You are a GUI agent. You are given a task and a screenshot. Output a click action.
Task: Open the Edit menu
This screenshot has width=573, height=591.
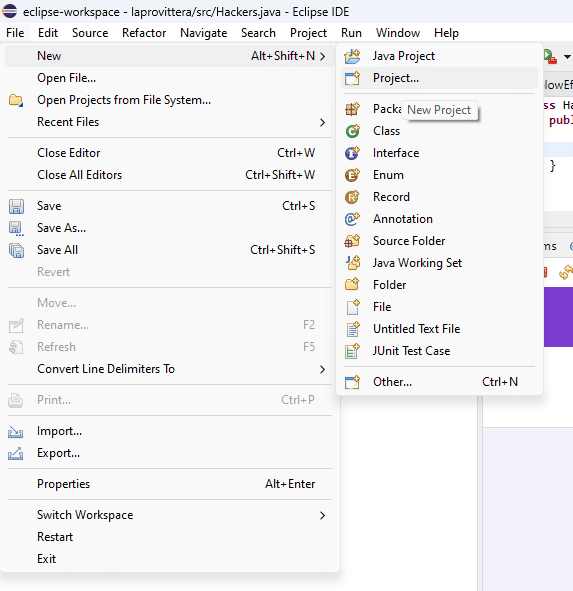(x=48, y=33)
